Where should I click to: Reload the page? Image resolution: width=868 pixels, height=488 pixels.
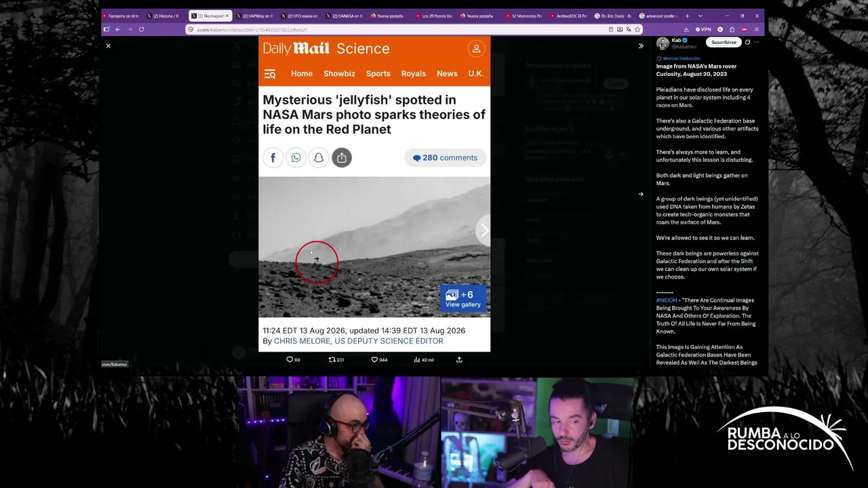141,30
